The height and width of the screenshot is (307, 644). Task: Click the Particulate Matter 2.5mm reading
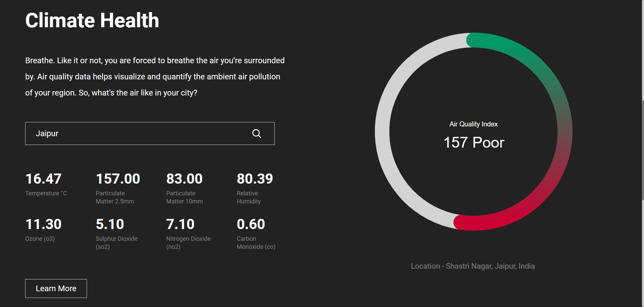(118, 179)
